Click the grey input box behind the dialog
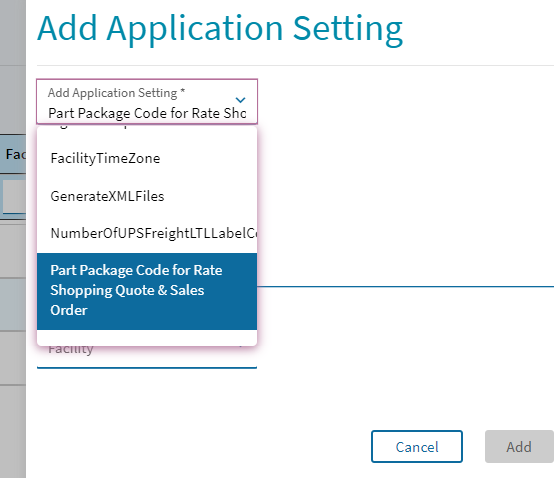 click(x=14, y=196)
